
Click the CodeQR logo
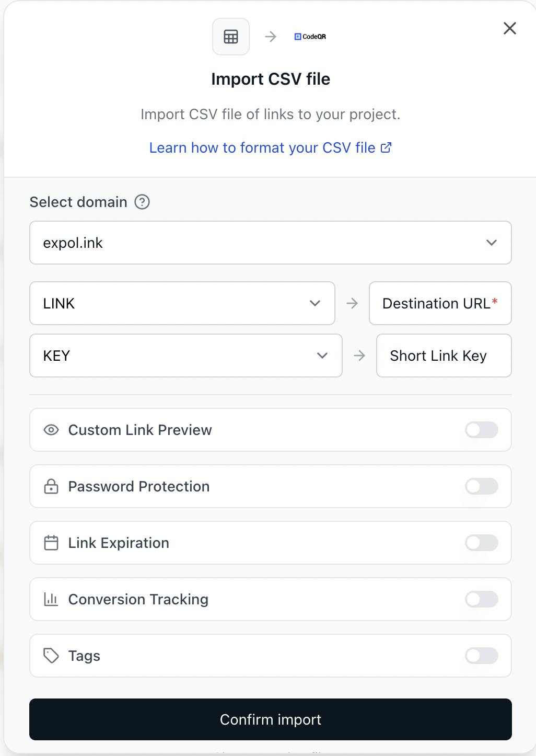[x=310, y=37]
